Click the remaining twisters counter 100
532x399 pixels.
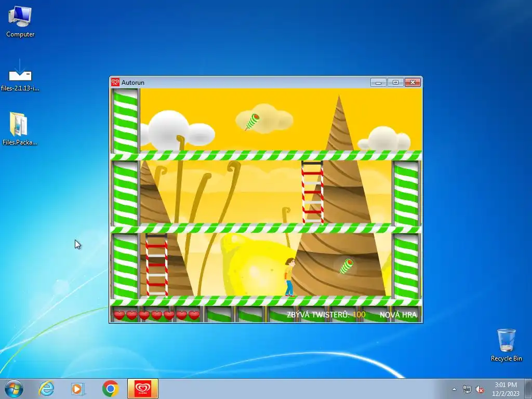tap(359, 314)
